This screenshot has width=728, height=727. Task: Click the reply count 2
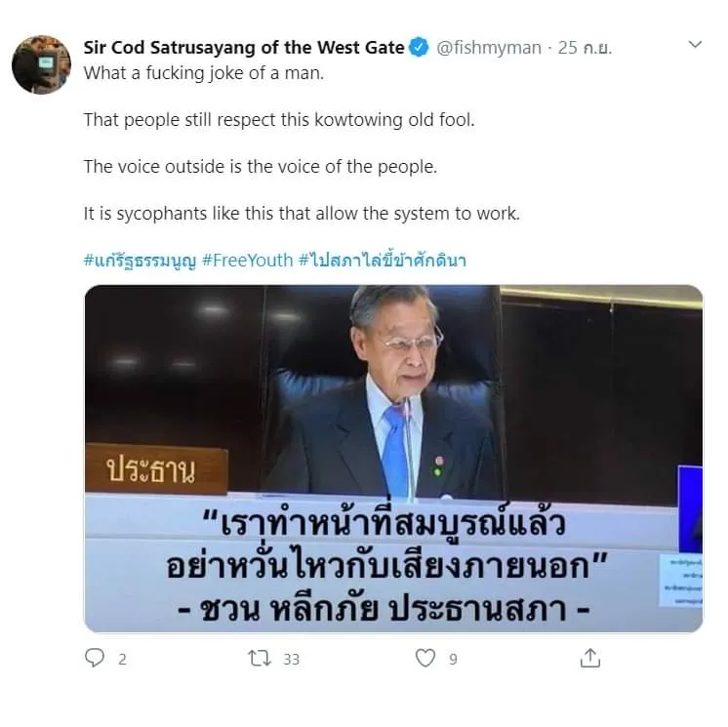click(122, 660)
